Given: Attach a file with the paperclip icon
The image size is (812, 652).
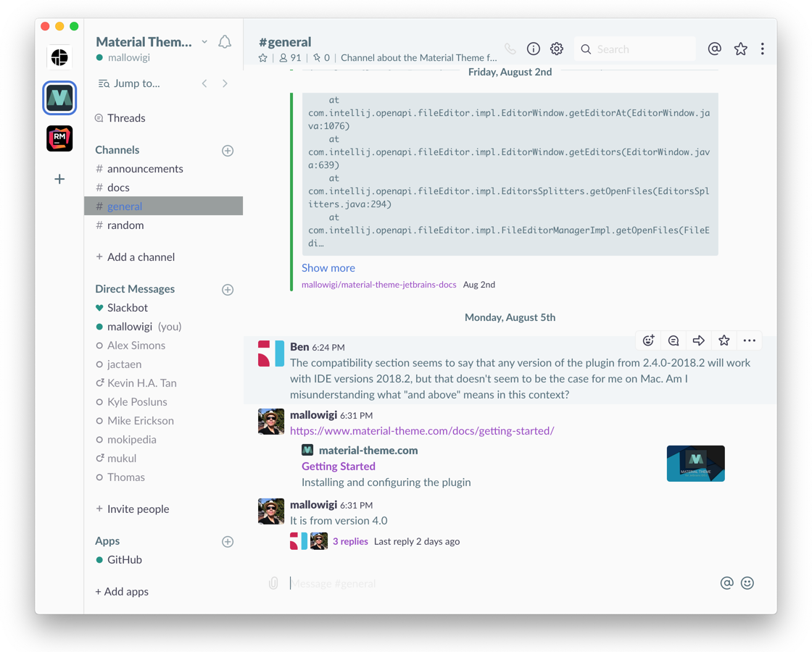Looking at the screenshot, I should coord(273,584).
